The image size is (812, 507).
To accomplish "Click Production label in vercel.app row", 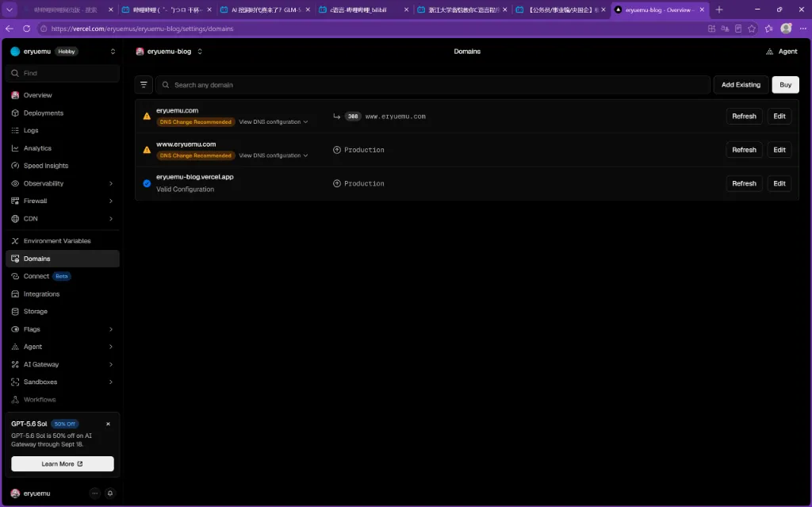I will tap(364, 183).
